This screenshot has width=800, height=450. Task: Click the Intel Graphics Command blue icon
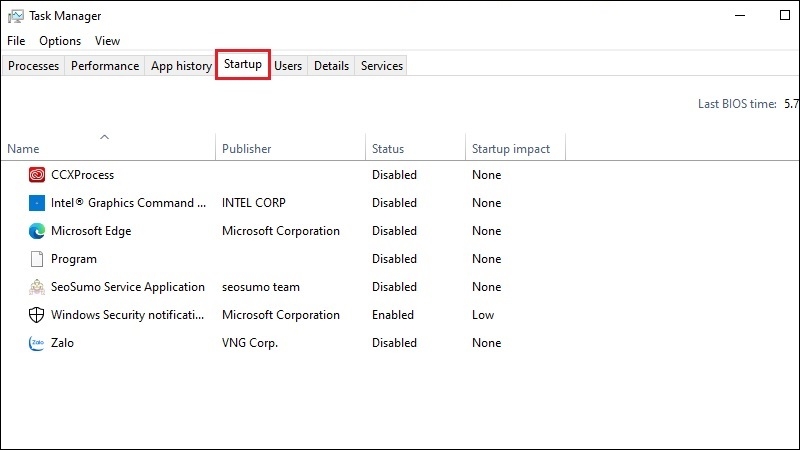pos(37,203)
